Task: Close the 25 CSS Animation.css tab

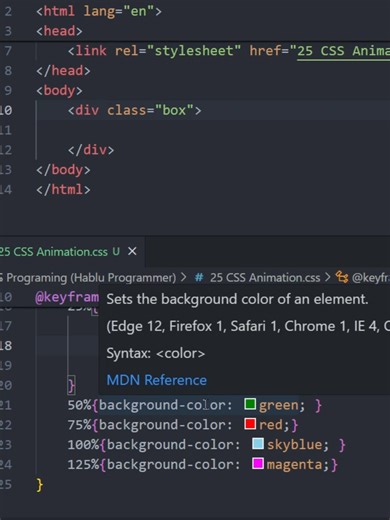Action: [132, 251]
